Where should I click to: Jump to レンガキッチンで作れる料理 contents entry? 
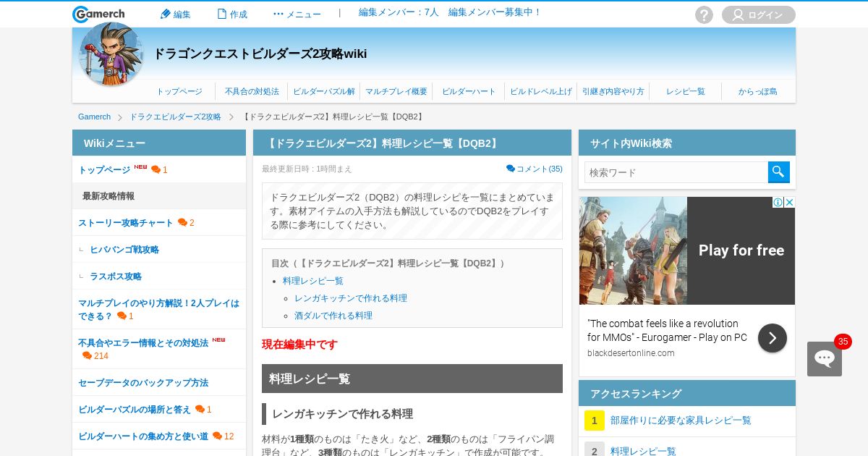351,297
